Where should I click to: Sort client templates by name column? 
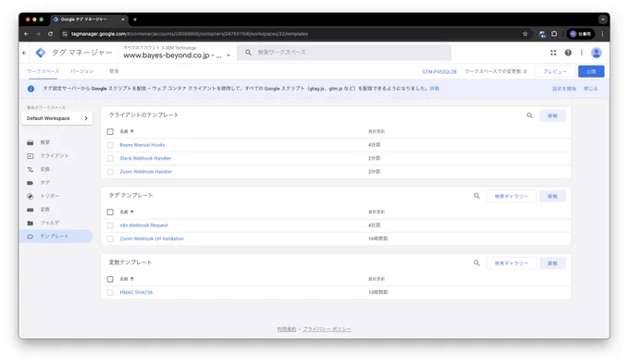click(127, 131)
